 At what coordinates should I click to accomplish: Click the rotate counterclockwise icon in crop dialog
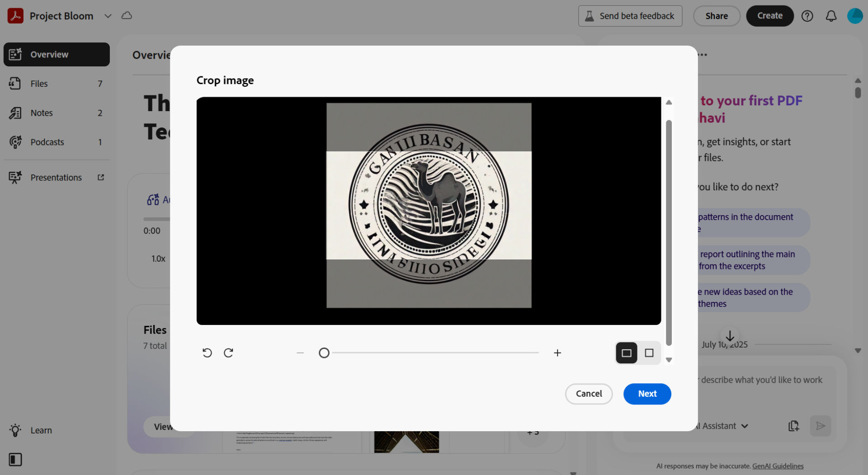click(207, 353)
